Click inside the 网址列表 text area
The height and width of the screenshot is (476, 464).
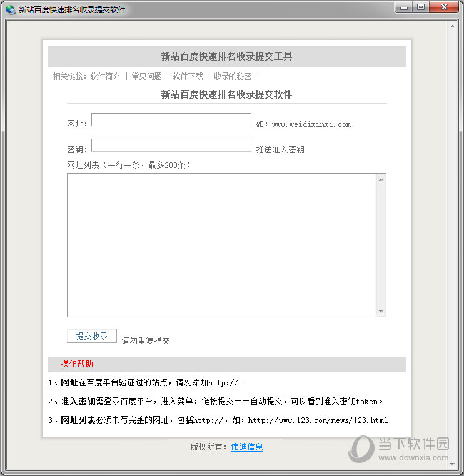(x=221, y=245)
